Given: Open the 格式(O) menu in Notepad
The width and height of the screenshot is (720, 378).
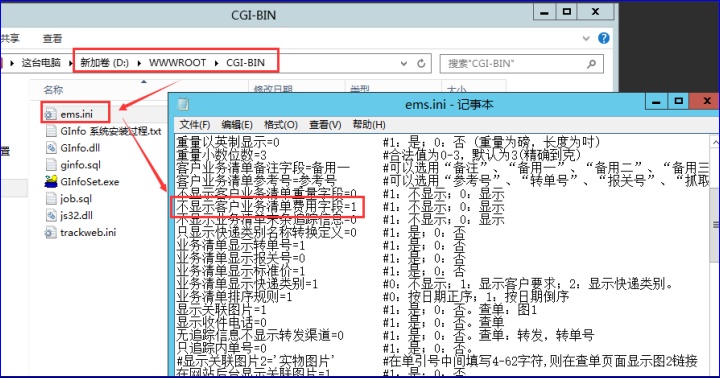Looking at the screenshot, I should 281,124.
